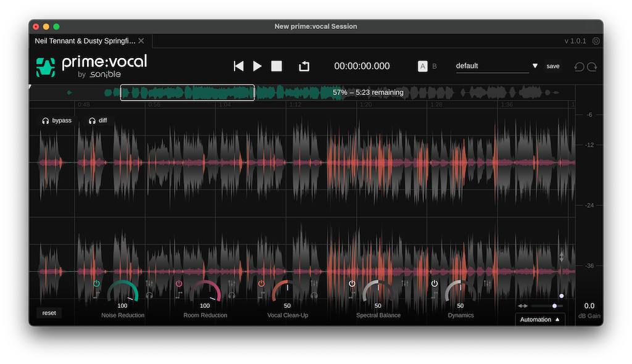Click the Spectral Balance value 50
Image resolution: width=632 pixels, height=364 pixels.
click(x=378, y=306)
